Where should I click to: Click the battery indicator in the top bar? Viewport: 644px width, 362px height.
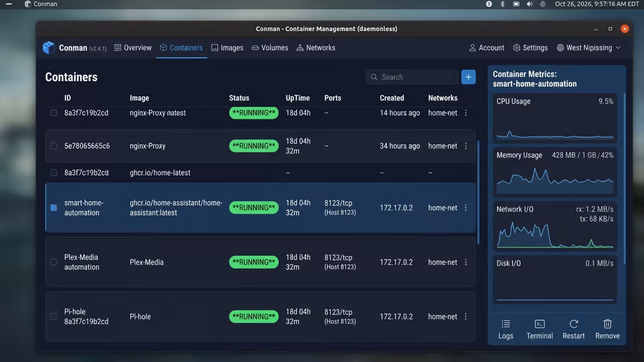coord(516,4)
